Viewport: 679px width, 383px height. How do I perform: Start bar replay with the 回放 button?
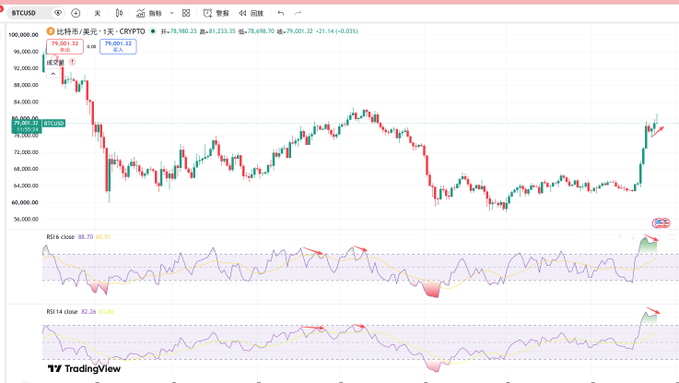tap(251, 13)
